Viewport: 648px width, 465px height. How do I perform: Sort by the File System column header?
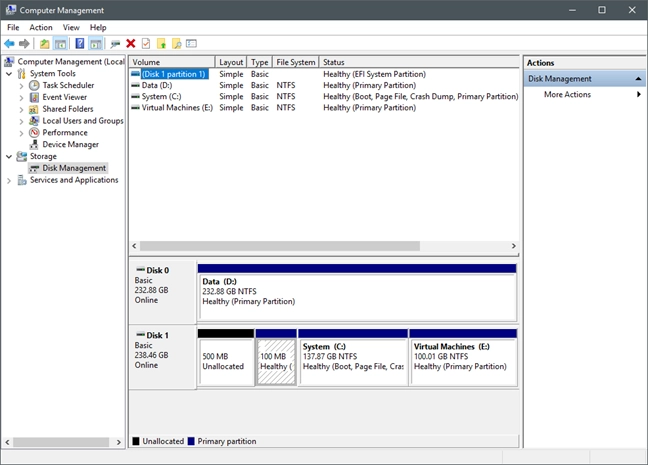click(x=296, y=62)
